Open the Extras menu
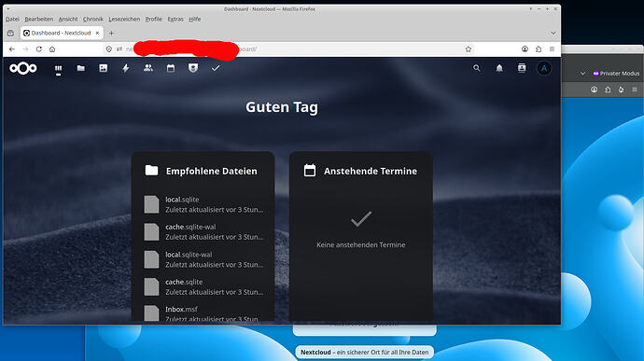Viewport: 644px width, 361px height. (x=175, y=19)
